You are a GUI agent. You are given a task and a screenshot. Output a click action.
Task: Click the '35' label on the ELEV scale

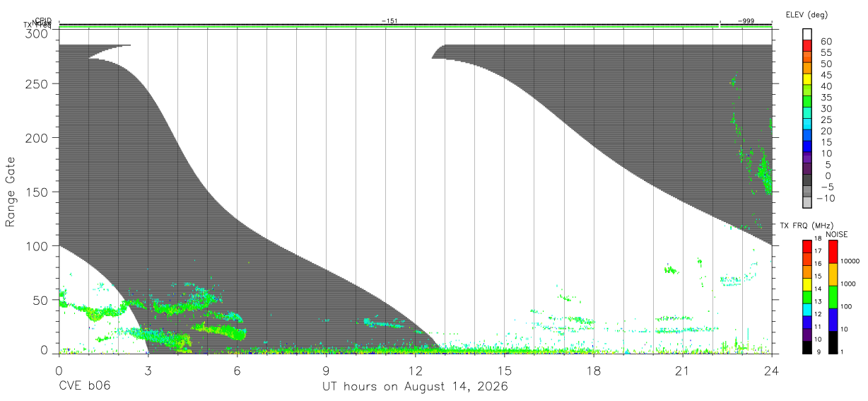pyautogui.click(x=826, y=97)
